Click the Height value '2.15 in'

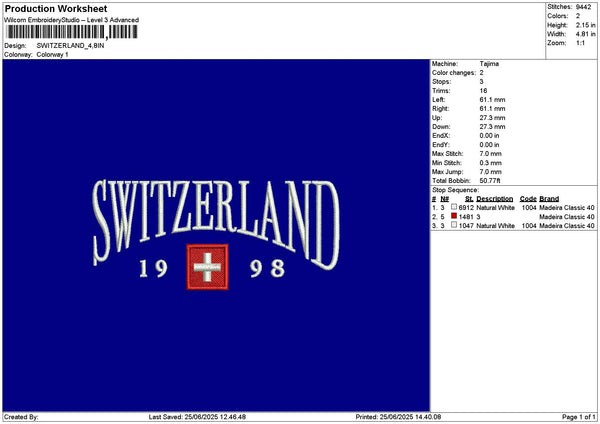[x=585, y=25]
